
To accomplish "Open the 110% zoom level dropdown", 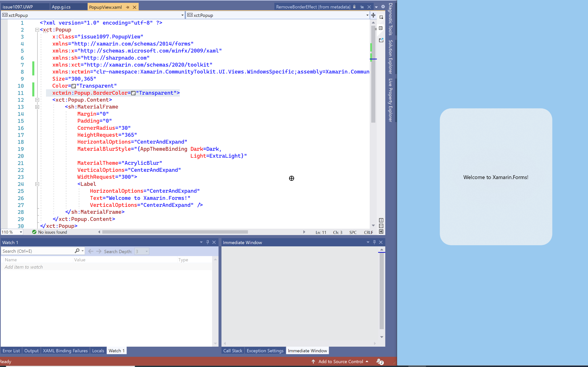I will pyautogui.click(x=21, y=232).
